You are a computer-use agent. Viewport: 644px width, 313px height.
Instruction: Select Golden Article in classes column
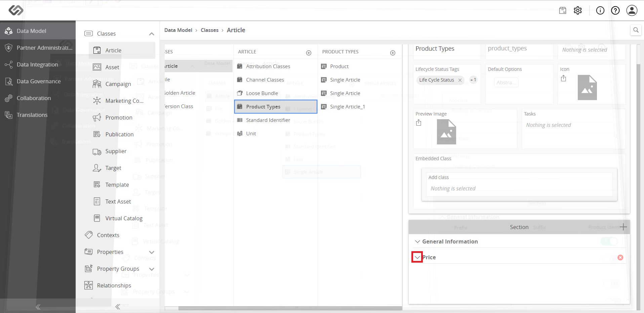[x=198, y=93]
